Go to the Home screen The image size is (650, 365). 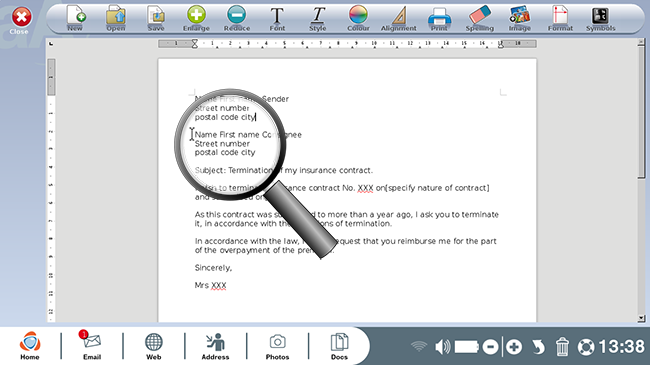[30, 346]
